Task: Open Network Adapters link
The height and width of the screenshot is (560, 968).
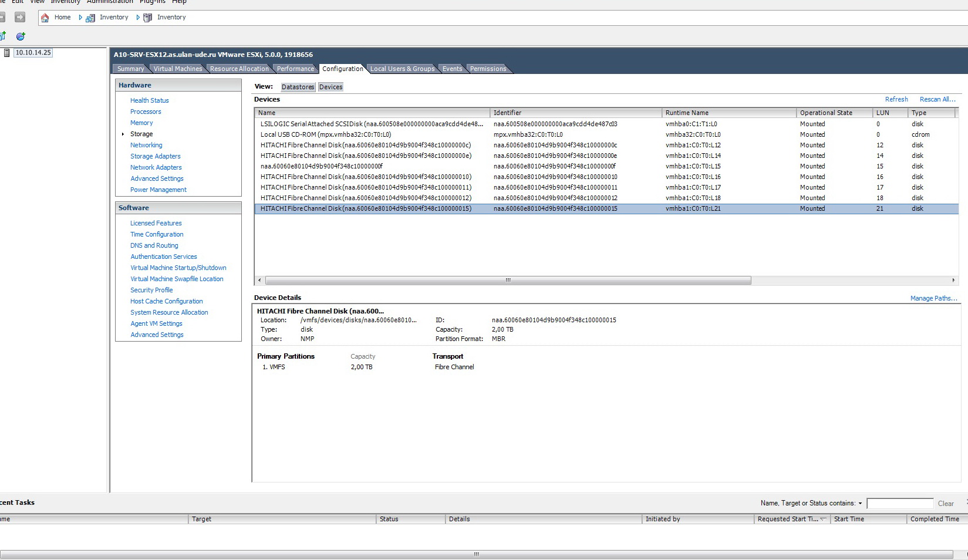Action: [156, 167]
